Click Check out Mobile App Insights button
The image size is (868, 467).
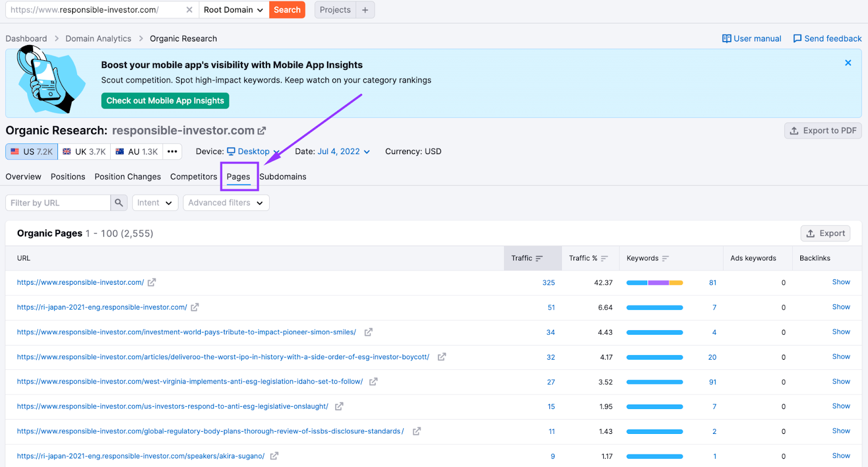(x=165, y=101)
